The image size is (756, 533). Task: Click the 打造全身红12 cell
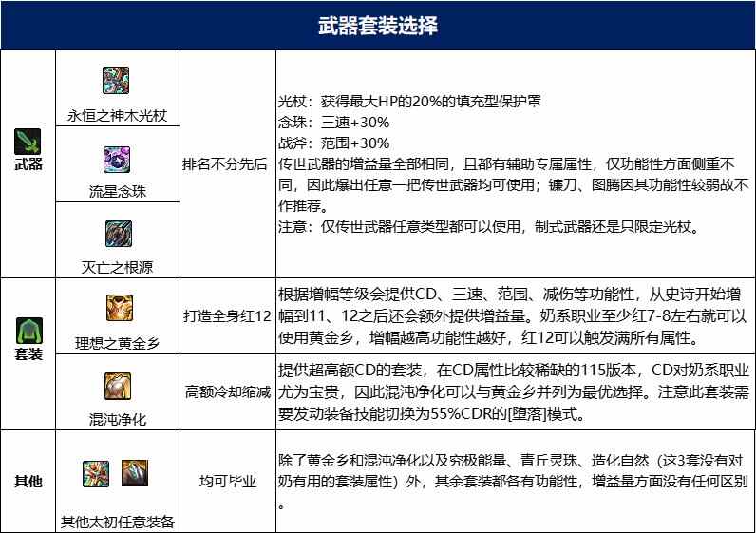coord(227,314)
